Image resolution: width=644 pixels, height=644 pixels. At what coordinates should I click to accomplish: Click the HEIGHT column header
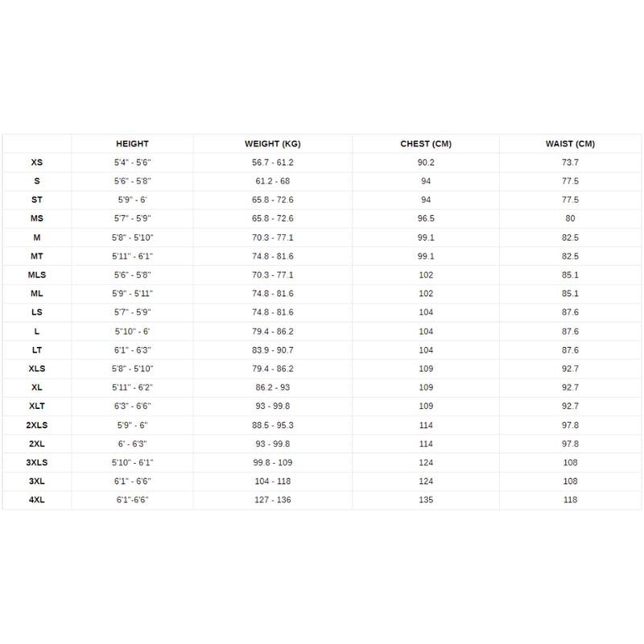(132, 144)
